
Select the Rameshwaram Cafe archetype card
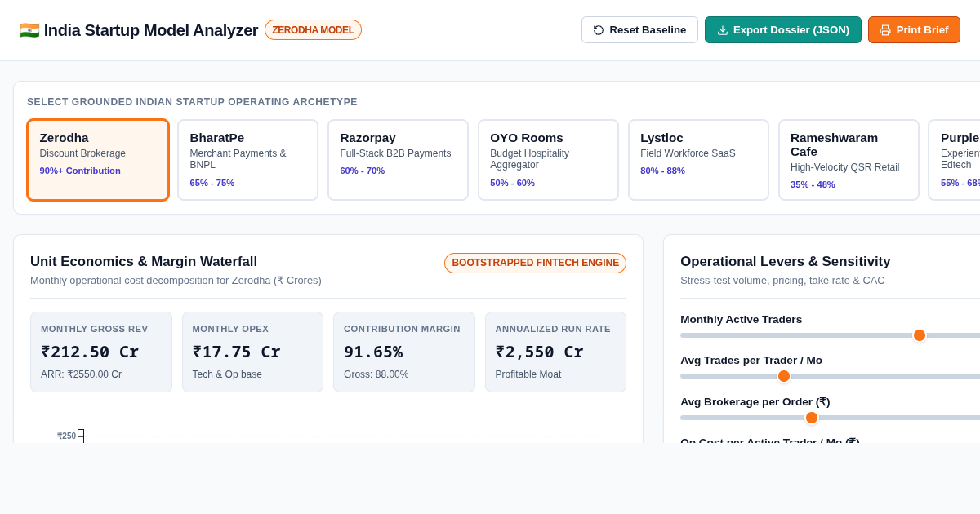coord(849,160)
